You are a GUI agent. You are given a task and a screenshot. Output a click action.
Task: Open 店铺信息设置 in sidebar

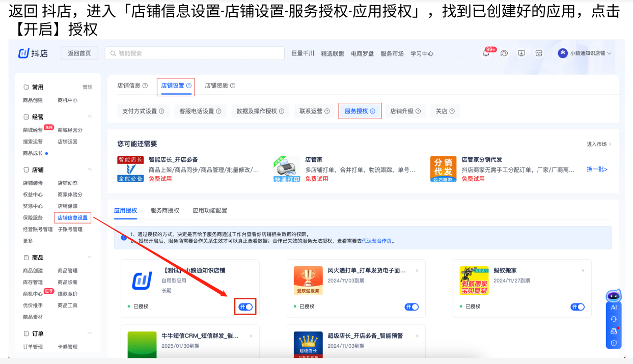pos(72,218)
